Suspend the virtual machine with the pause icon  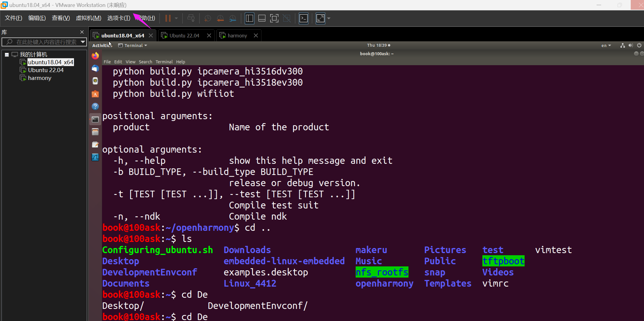click(168, 18)
